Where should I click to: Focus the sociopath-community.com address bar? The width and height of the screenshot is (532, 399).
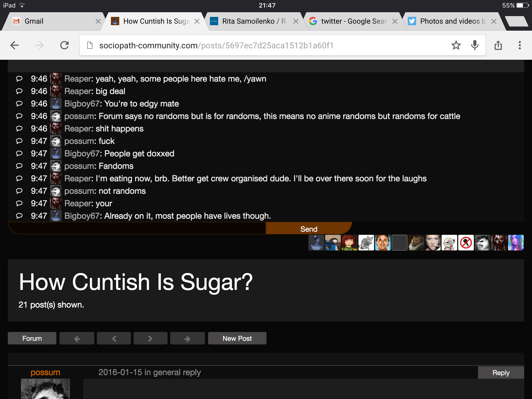click(282, 45)
